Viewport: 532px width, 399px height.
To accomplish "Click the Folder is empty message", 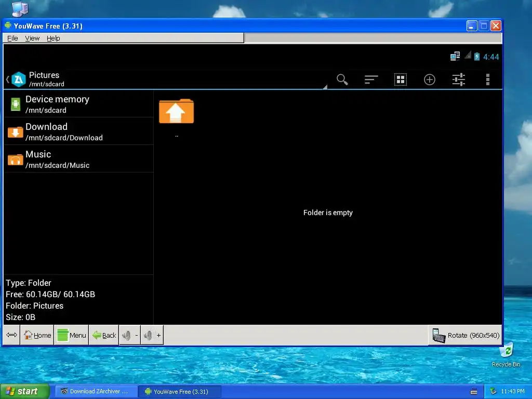I will (x=328, y=212).
